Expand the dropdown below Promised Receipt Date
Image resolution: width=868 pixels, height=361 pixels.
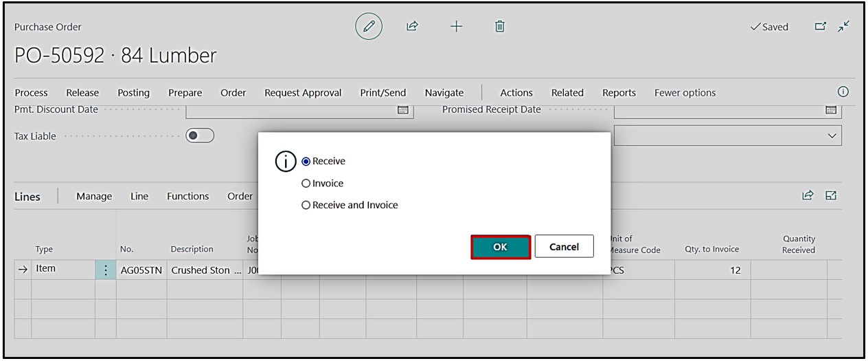tap(832, 136)
